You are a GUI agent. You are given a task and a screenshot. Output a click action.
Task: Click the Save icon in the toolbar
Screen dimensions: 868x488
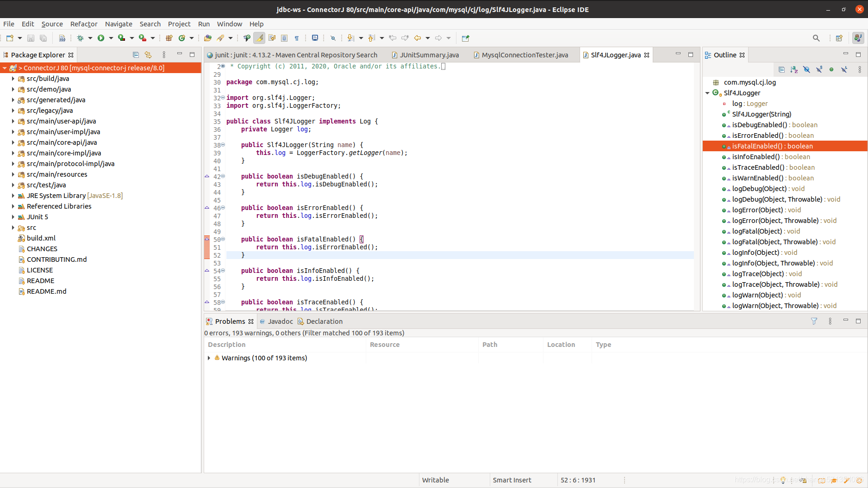31,38
